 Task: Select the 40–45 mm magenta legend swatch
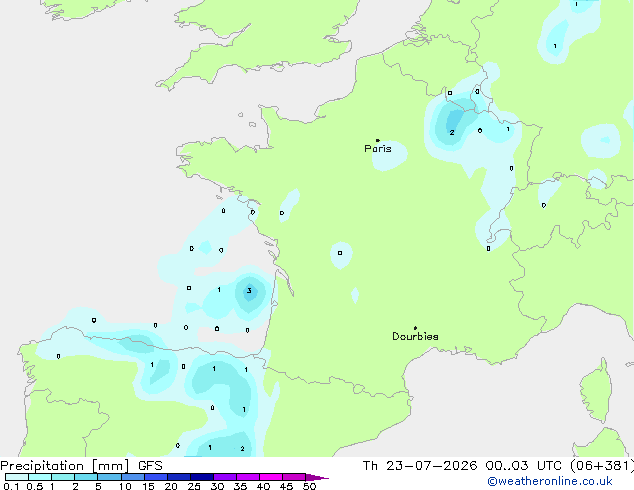tap(271, 477)
